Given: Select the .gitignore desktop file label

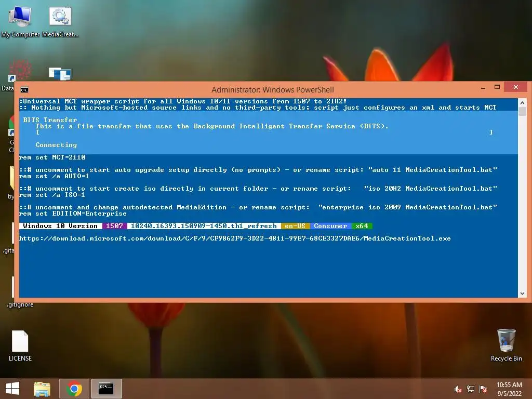Looking at the screenshot, I should pos(20,304).
